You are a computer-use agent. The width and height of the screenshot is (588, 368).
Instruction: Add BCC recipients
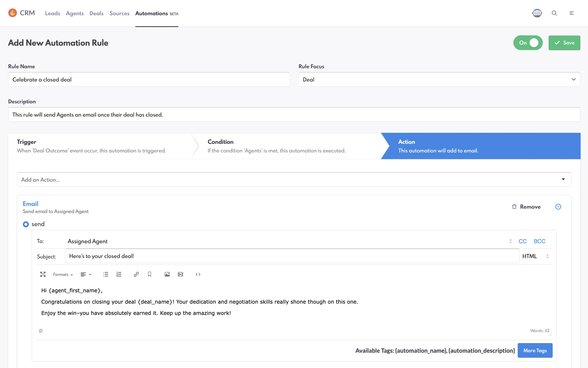pyautogui.click(x=539, y=241)
